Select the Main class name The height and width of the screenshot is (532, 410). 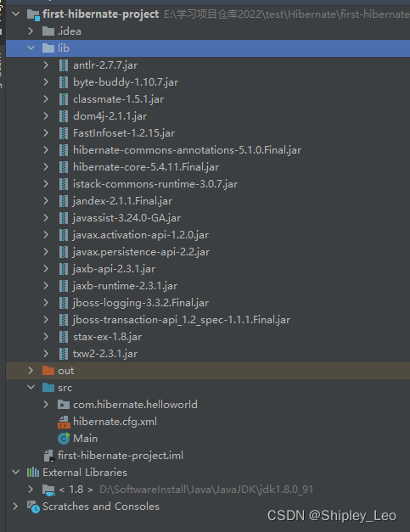(x=85, y=439)
